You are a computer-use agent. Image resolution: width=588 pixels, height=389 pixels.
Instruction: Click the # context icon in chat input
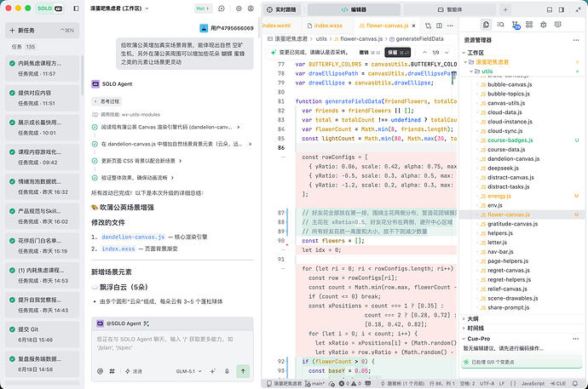(x=112, y=371)
